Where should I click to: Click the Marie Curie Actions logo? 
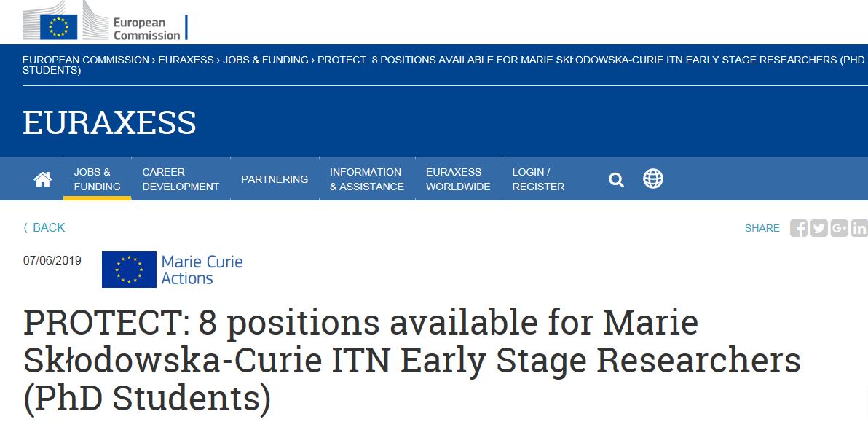coord(173,270)
